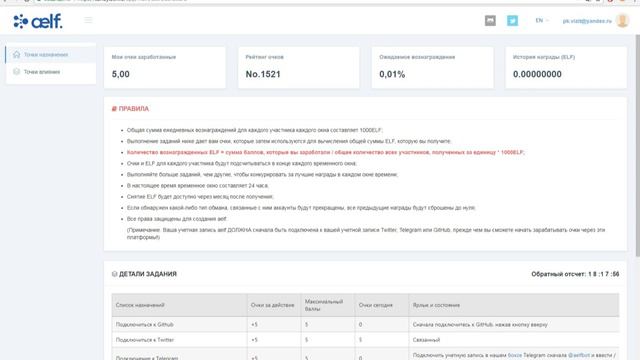Screen dimensions: 640x360
Task: Select the second sidebar item 'Точки влияния'
Action: [51, 72]
